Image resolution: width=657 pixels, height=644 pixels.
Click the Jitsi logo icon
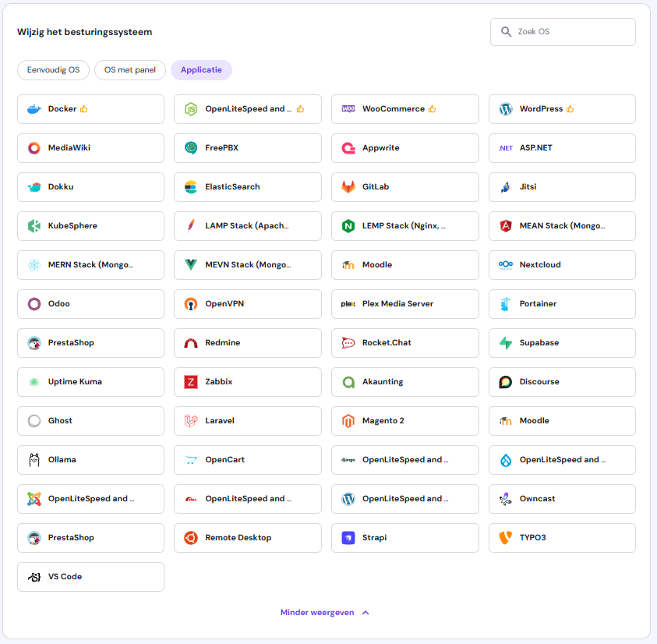[x=506, y=187]
